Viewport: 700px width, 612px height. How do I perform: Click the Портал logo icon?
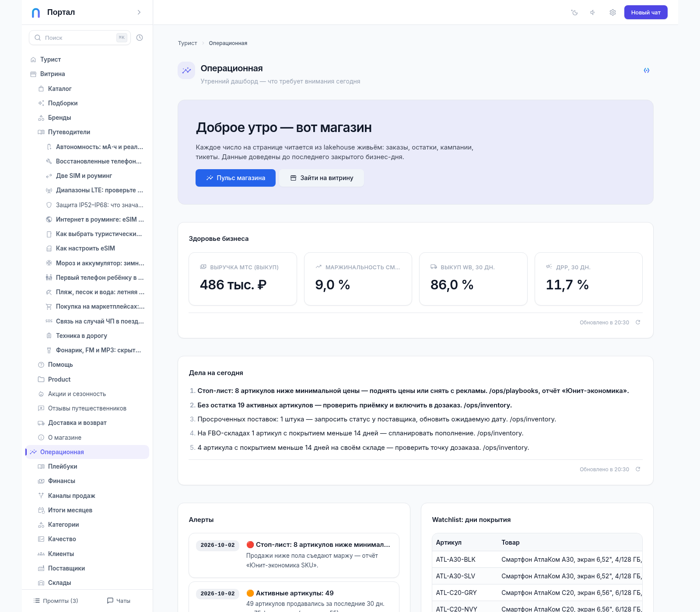[36, 12]
